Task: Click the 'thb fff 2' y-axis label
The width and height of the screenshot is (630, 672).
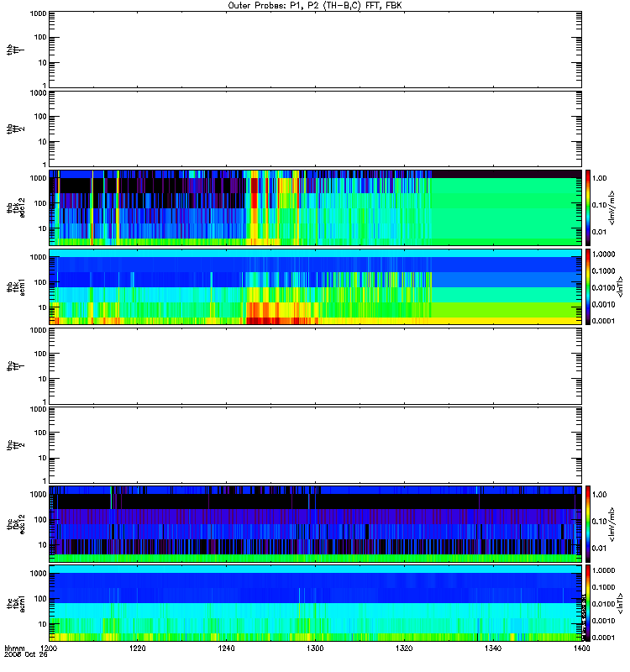Action: (15, 129)
